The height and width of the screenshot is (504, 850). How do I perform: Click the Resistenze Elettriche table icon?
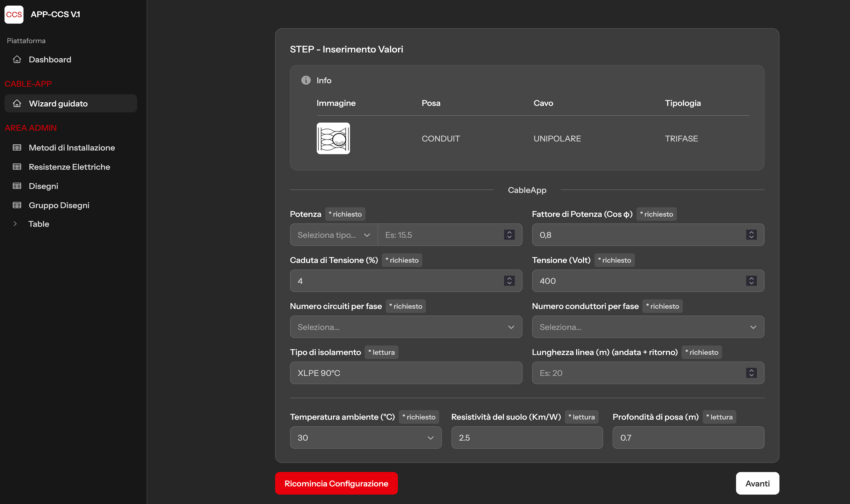[17, 167]
